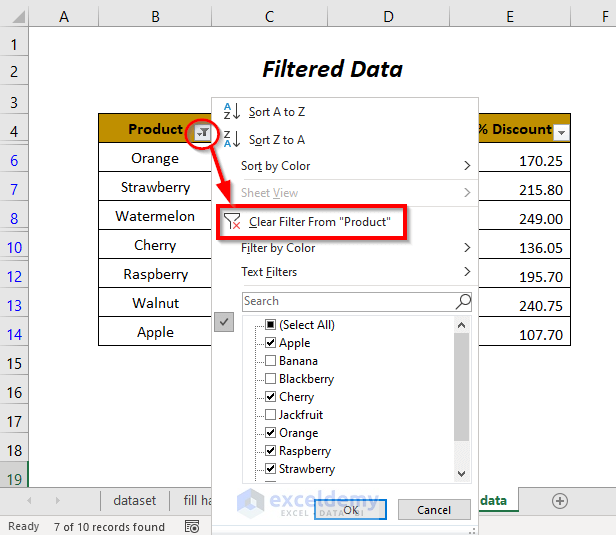
Task: Click the search magnifier icon
Action: click(463, 301)
